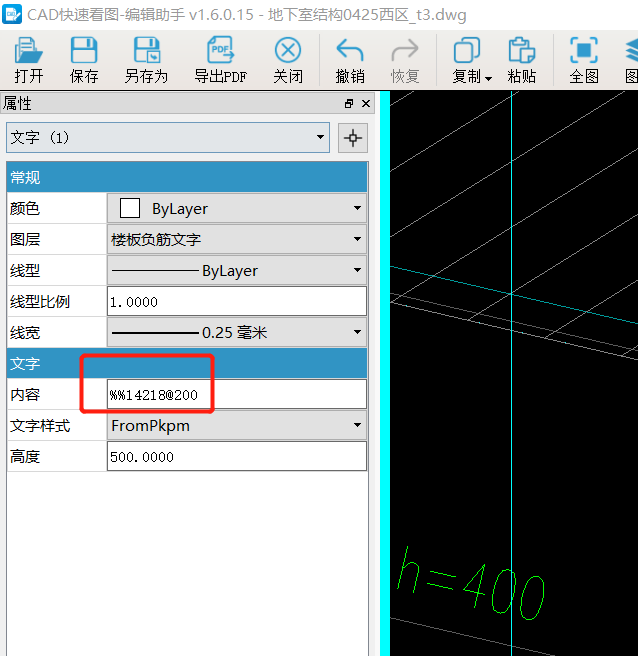Screen dimensions: 638x656
Task: Click the height field 500.0000
Action: pos(237,456)
